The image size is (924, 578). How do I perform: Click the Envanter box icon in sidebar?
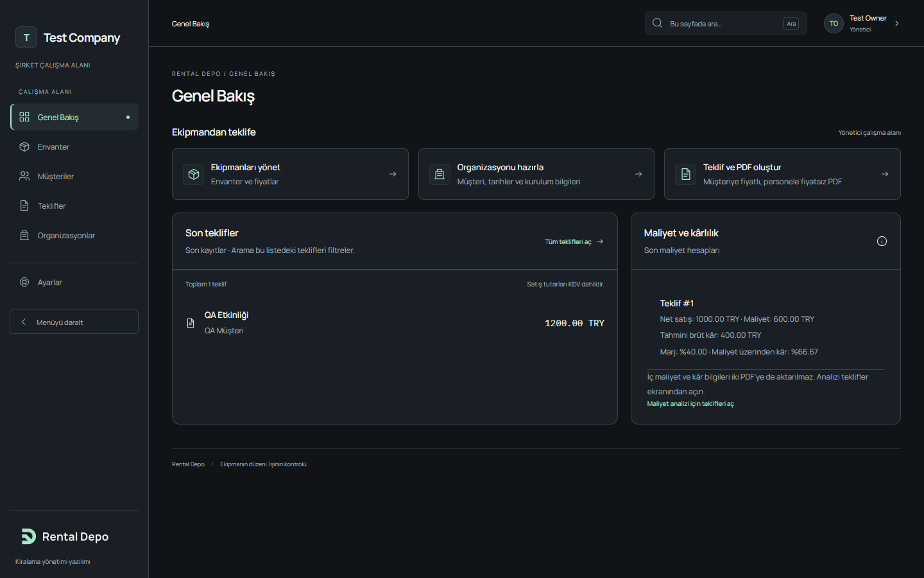[x=24, y=146]
